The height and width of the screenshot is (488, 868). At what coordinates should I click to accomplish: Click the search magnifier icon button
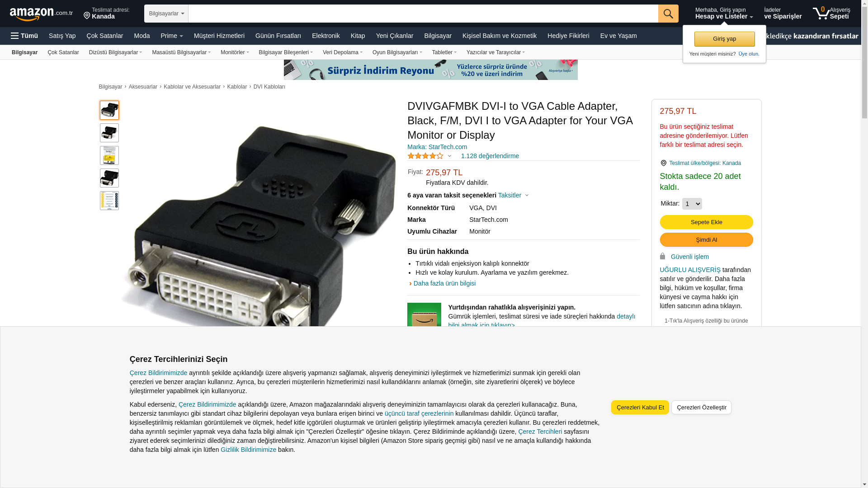[668, 14]
